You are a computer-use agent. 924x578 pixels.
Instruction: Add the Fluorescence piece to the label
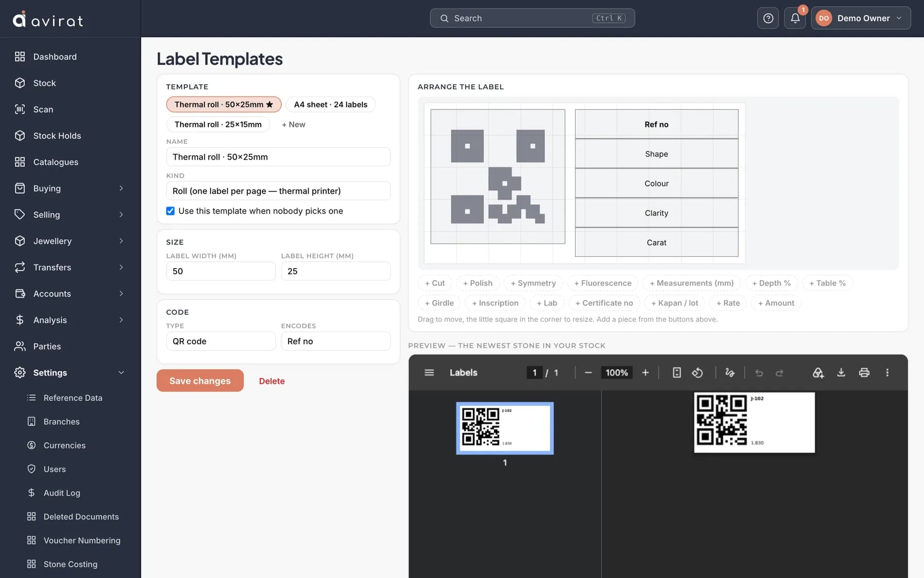coord(603,283)
